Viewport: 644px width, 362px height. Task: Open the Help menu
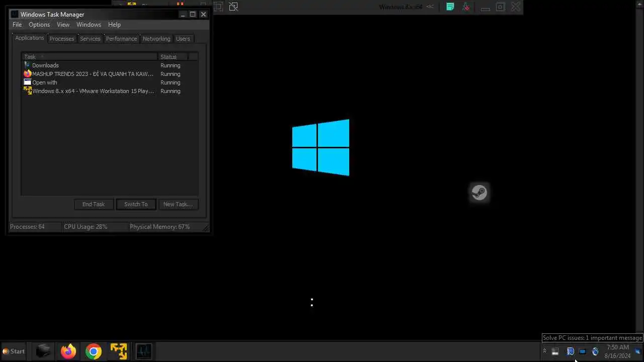coord(114,25)
